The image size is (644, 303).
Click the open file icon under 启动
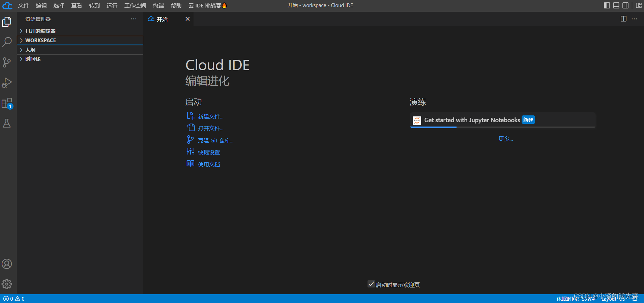point(191,128)
